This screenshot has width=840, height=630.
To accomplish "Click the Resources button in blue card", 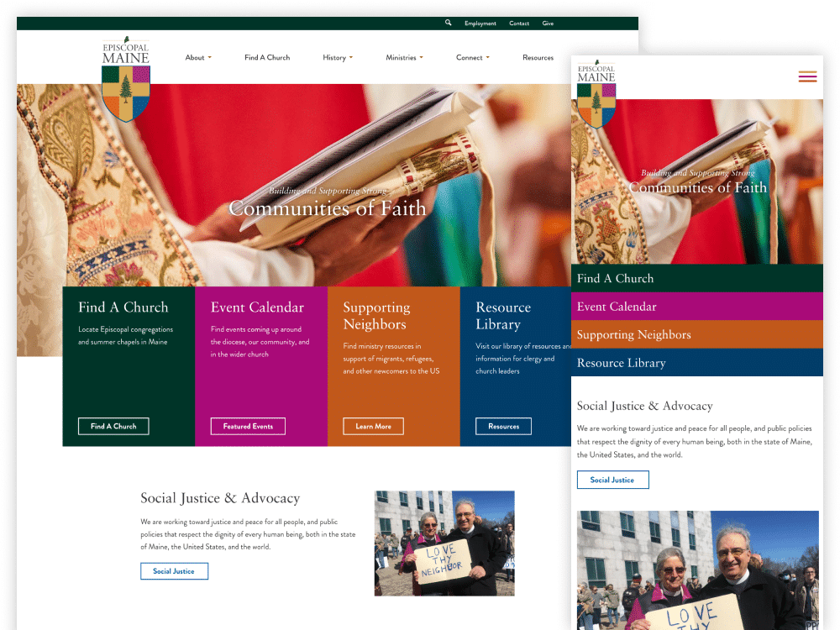I will (x=503, y=427).
